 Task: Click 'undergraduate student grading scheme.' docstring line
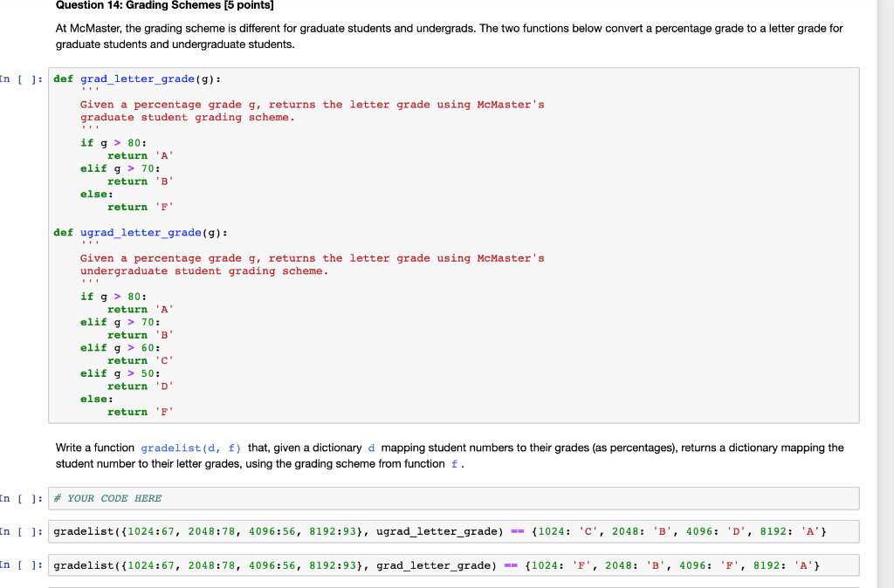pyautogui.click(x=204, y=271)
